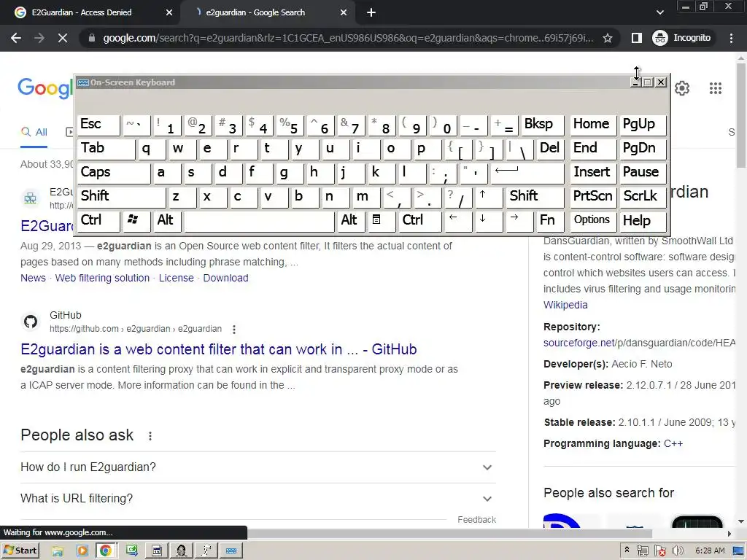Image resolution: width=747 pixels, height=560 pixels.
Task: Select the All search tab
Action: point(34,132)
